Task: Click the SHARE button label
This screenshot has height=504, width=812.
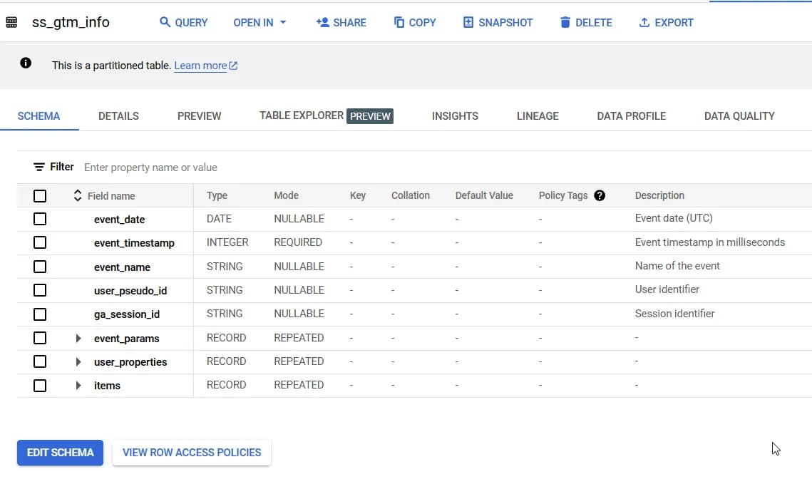Action: click(349, 23)
